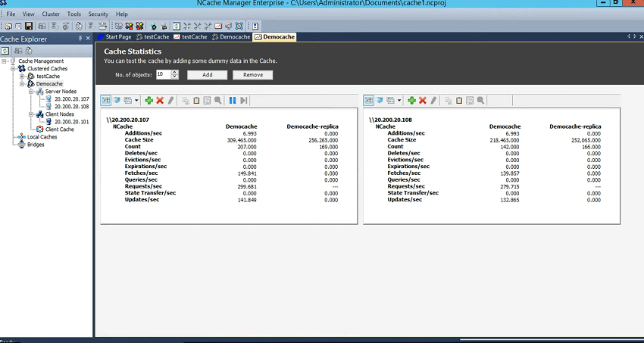Click the refresh icon in the main toolbar
Viewport: 644px width, 343px height.
[177, 27]
